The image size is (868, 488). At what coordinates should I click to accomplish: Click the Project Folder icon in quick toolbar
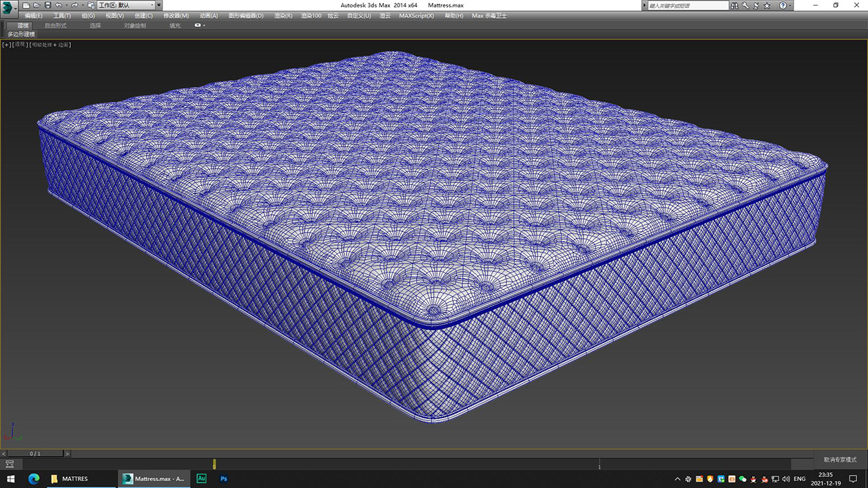pyautogui.click(x=91, y=6)
